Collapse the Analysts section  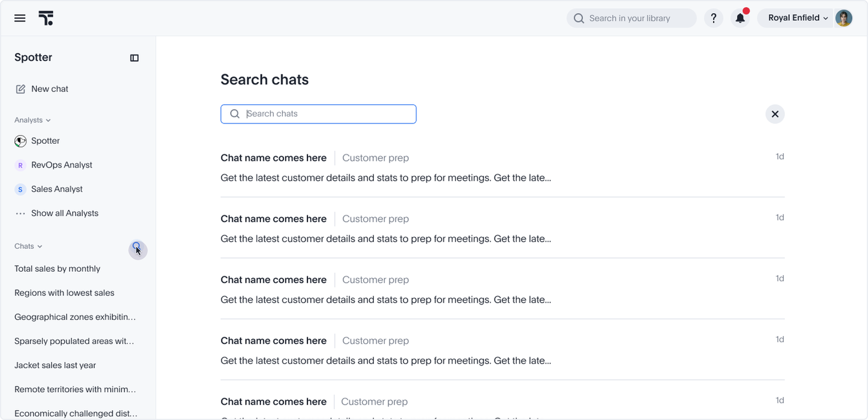[32, 120]
